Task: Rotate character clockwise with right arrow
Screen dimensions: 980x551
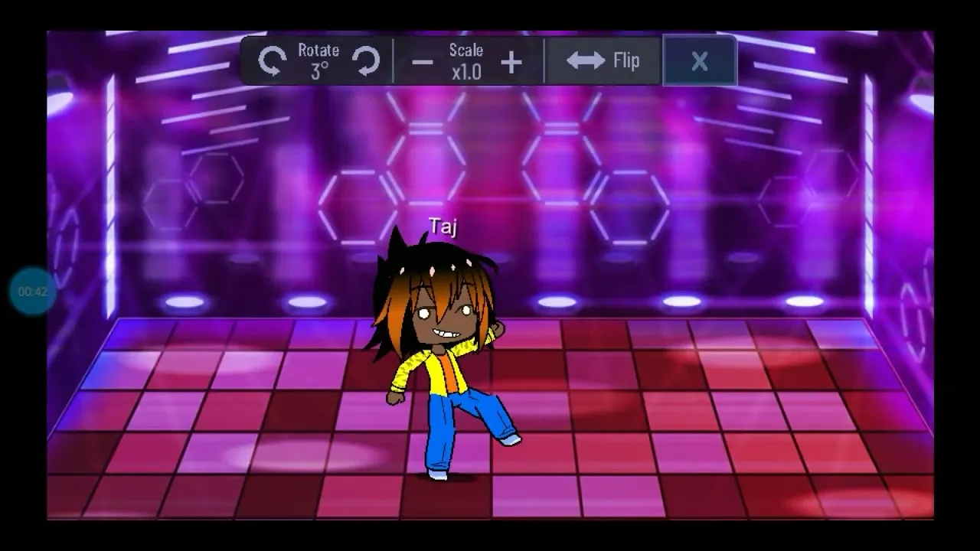Action: [366, 61]
